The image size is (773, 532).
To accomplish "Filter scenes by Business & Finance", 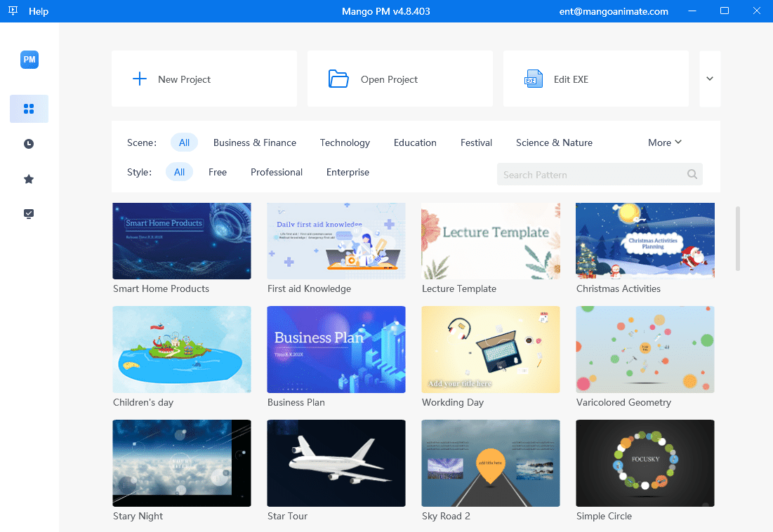I will (x=255, y=142).
